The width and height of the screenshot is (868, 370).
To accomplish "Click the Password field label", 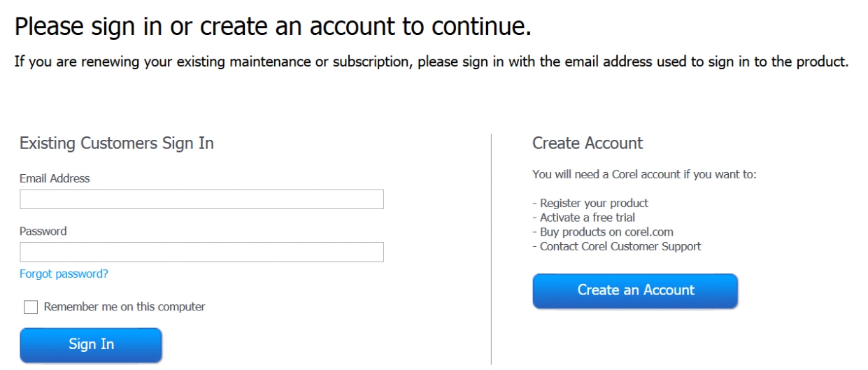I will tap(43, 232).
